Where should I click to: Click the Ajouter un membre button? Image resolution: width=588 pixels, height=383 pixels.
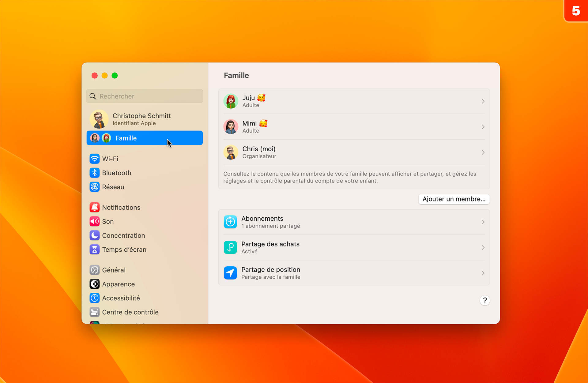coord(454,199)
